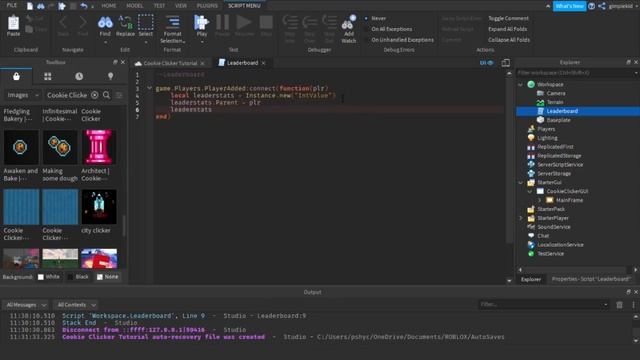Open the username account dropdown
640x360 pixels.
coord(623,6)
